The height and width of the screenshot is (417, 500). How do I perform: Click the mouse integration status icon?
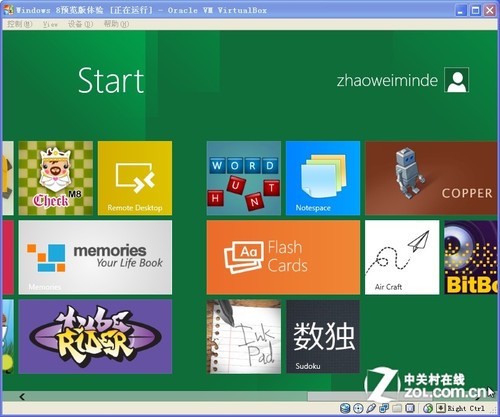tap(428, 408)
